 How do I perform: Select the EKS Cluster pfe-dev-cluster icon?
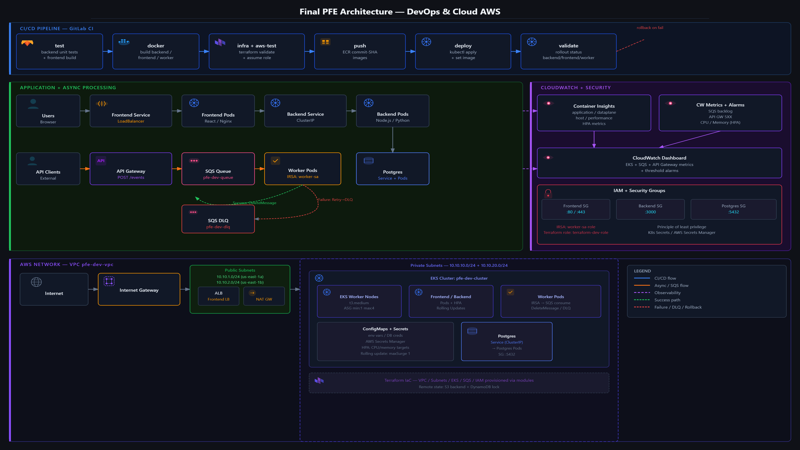click(x=319, y=278)
